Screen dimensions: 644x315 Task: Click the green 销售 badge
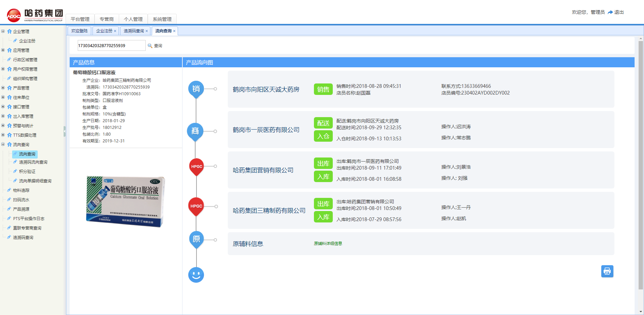pyautogui.click(x=323, y=89)
